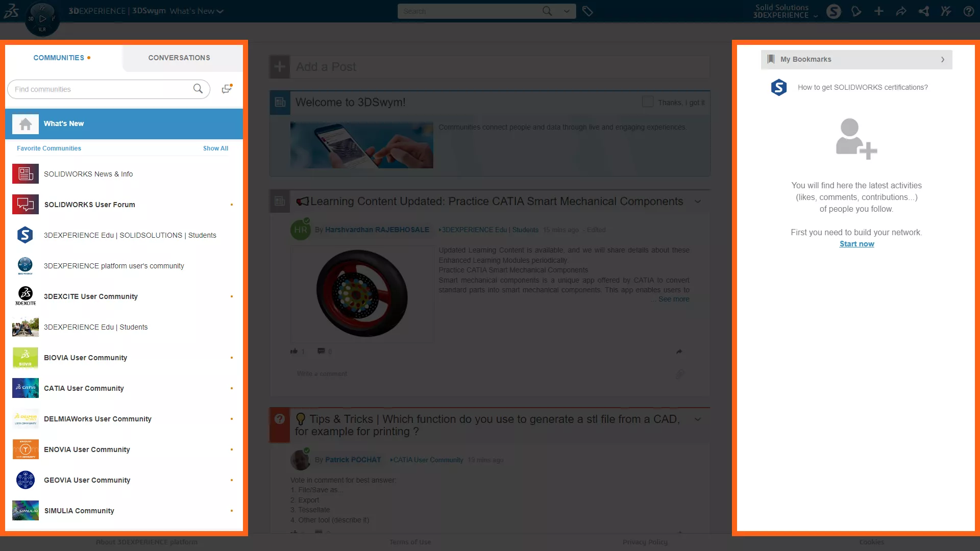Open SOLIDWORKS User Forum community
This screenshot has height=551, width=980.
click(x=89, y=205)
